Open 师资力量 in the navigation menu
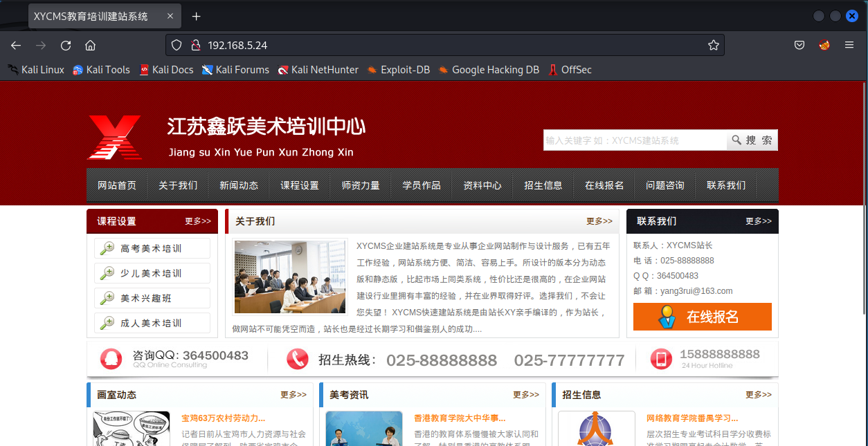 tap(361, 185)
